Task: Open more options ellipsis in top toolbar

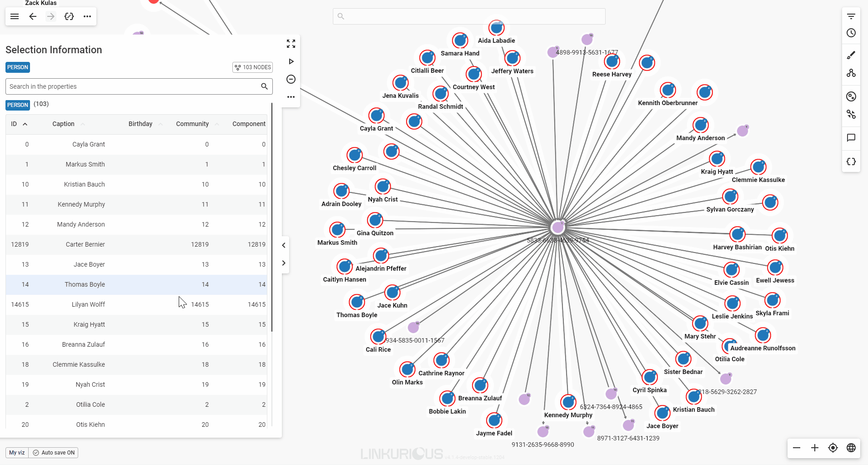Action: tap(87, 16)
